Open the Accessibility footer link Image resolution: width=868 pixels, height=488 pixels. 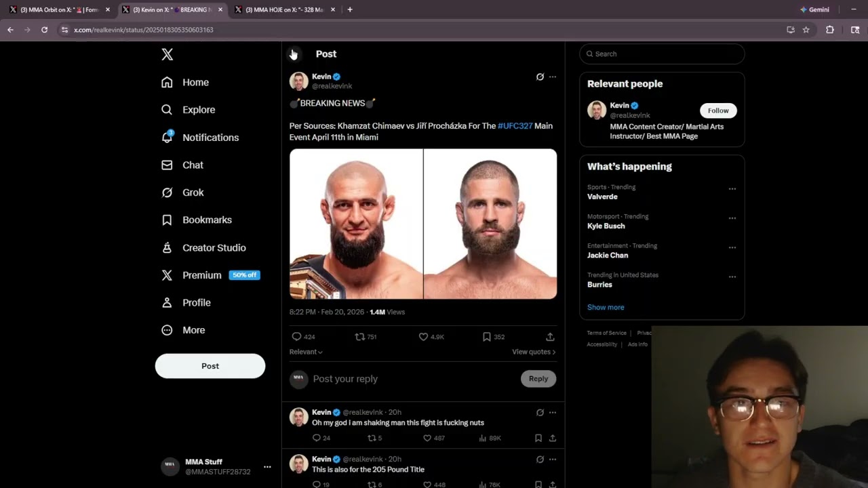(601, 344)
